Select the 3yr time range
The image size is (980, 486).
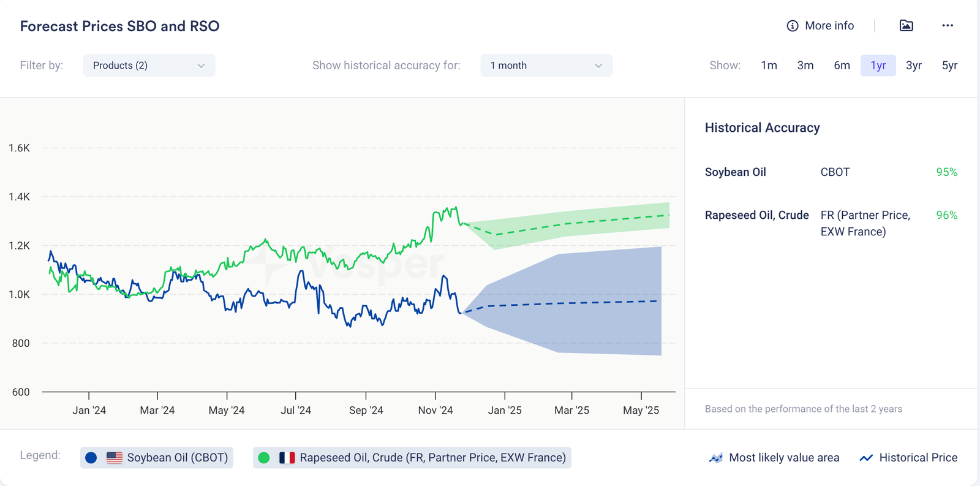coord(913,66)
